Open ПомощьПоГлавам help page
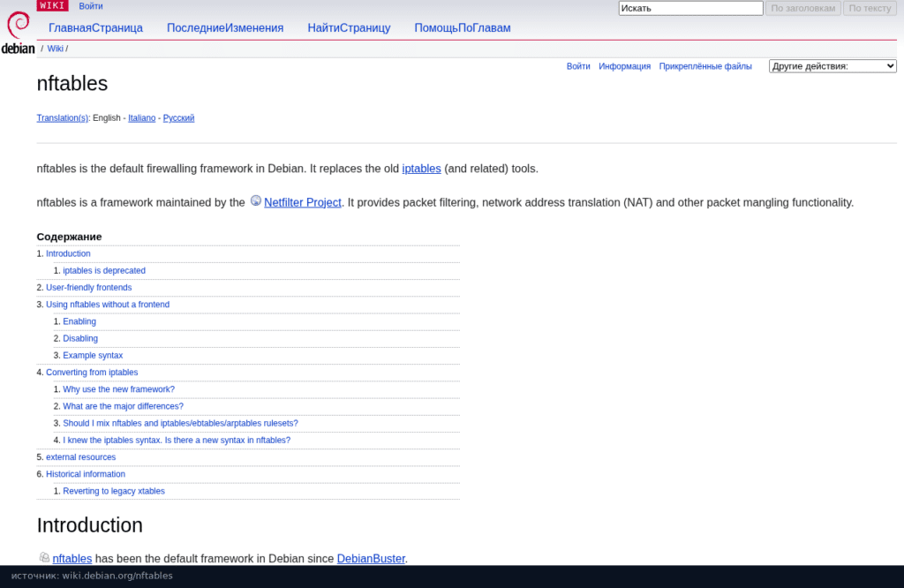904x588 pixels. pos(463,27)
